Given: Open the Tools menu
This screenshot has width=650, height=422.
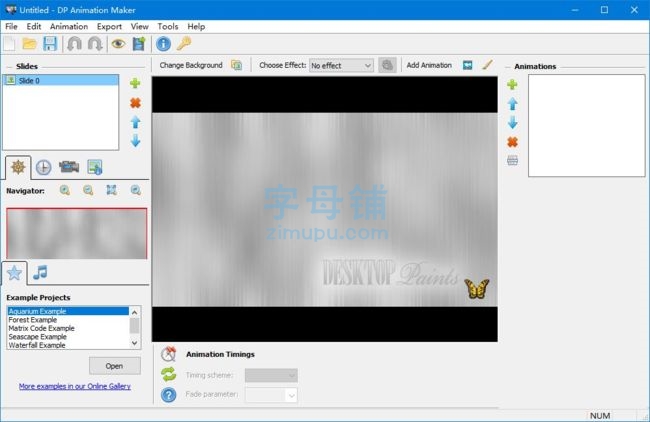Looking at the screenshot, I should (167, 27).
